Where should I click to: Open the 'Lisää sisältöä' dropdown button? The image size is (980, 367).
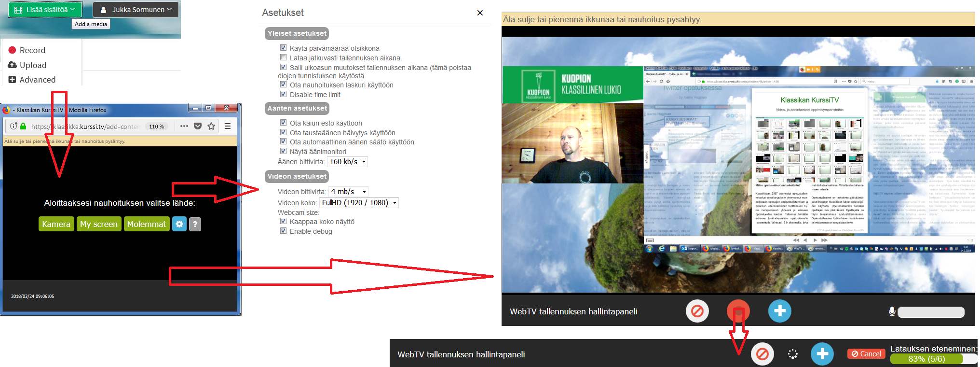coord(45,10)
